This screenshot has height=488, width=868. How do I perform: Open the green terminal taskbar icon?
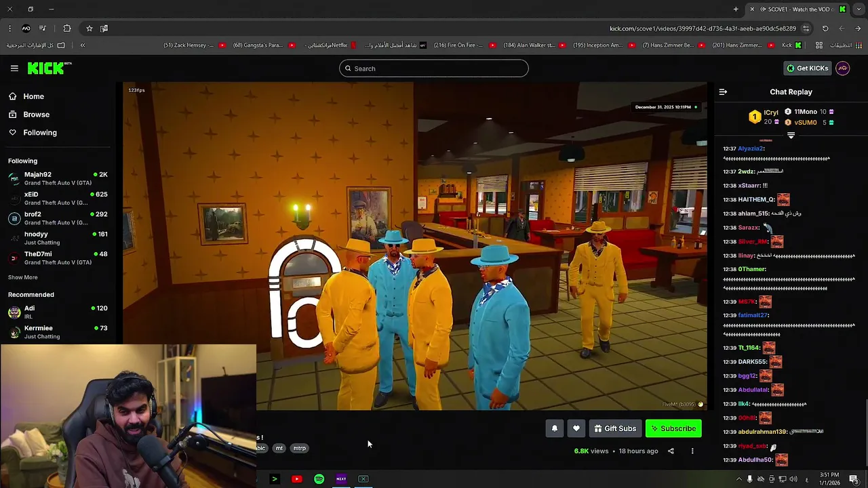coord(274,479)
